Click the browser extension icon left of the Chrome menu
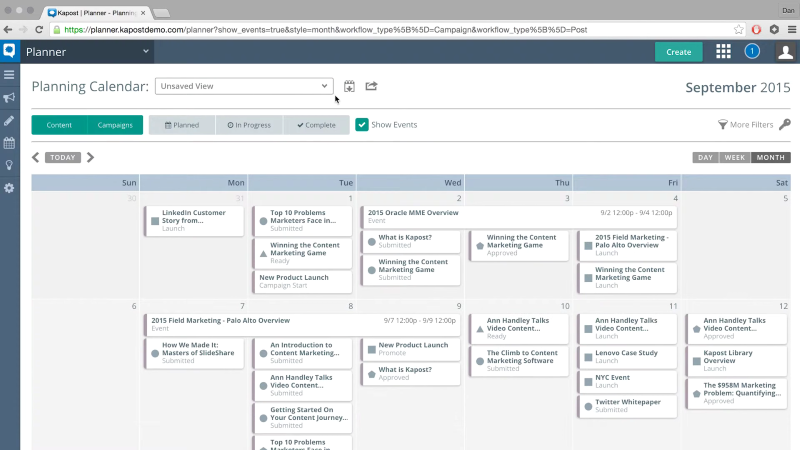Screen dimensions: 800x450 pos(774,30)
